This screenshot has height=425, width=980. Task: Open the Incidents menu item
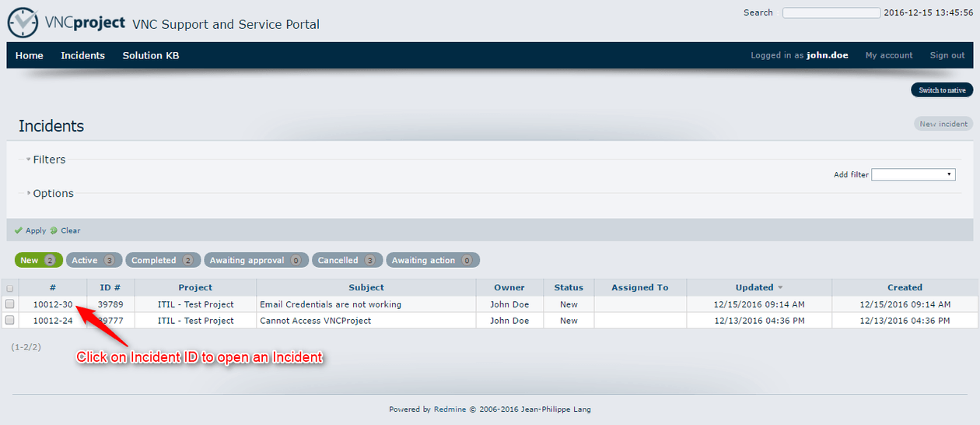[82, 55]
